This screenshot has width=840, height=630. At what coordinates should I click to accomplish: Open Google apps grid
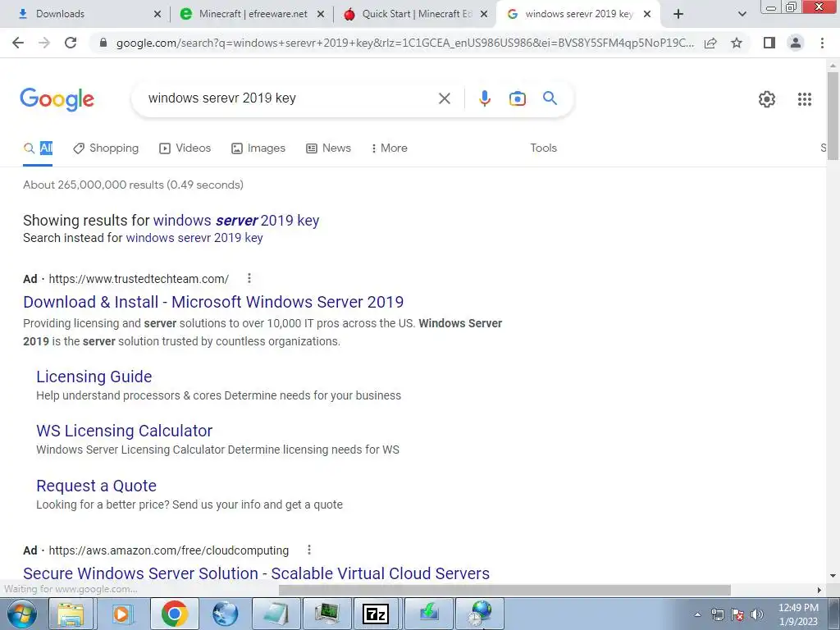coord(804,99)
